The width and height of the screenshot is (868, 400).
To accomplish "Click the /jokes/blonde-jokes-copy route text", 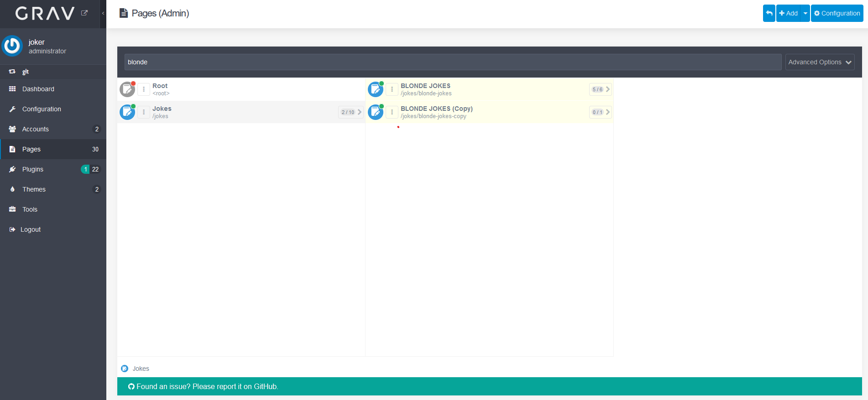I will coord(434,116).
